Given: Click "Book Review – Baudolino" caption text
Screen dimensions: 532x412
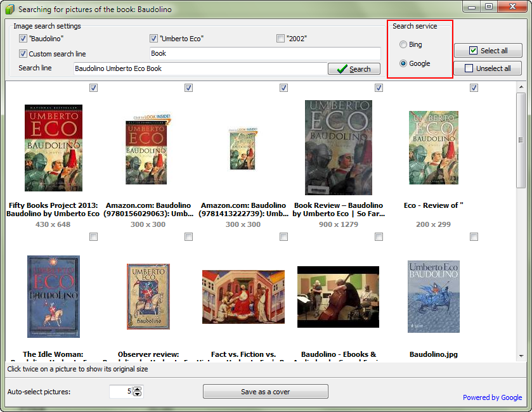Looking at the screenshot, I should [x=338, y=205].
